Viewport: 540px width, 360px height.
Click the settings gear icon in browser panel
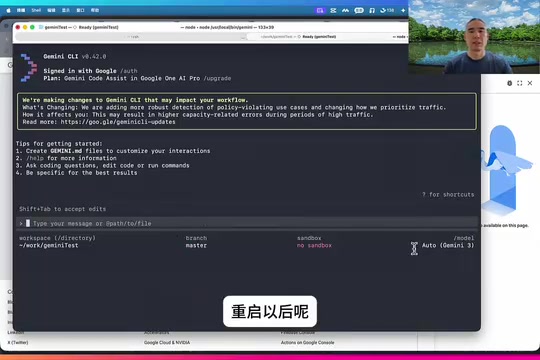click(510, 83)
